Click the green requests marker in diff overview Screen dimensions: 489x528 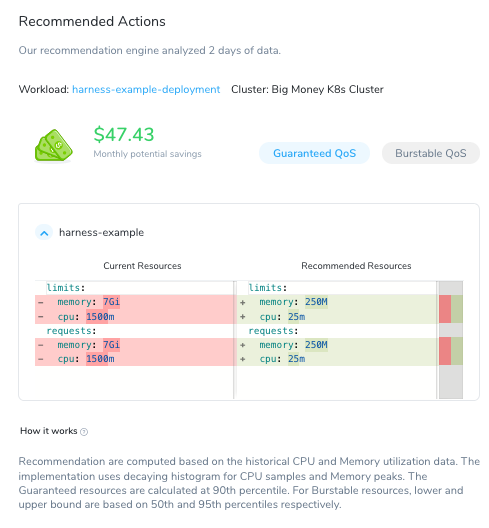(457, 351)
